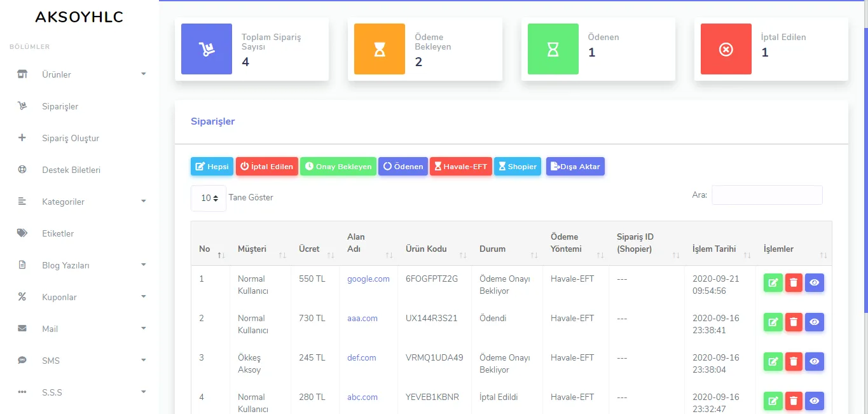Delete the def.com order row
The height and width of the screenshot is (414, 868).
point(794,362)
